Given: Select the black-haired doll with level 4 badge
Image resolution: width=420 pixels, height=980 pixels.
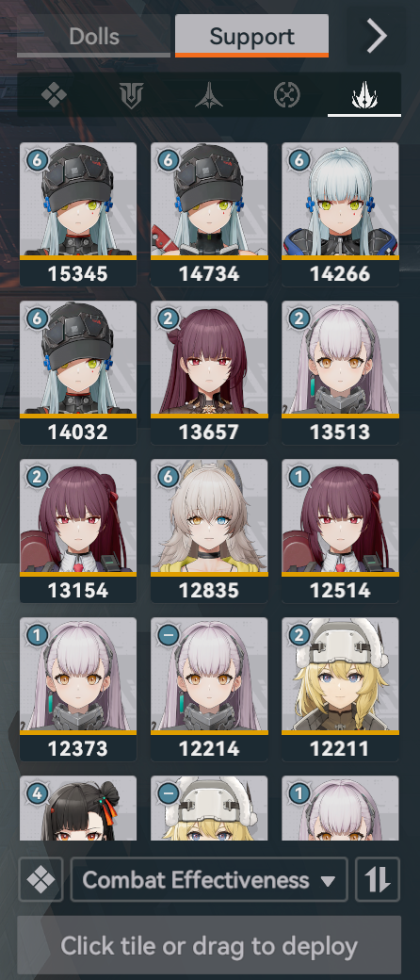Looking at the screenshot, I should click(x=78, y=808).
